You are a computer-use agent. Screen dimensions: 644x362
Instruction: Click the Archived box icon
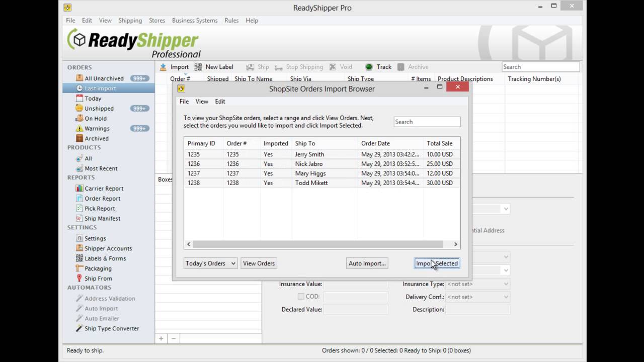point(79,139)
